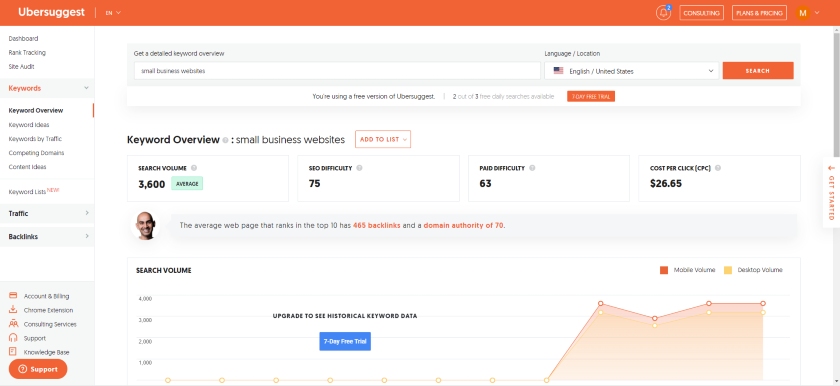
Task: Toggle Desktop Volume legend swatch
Action: tap(728, 270)
